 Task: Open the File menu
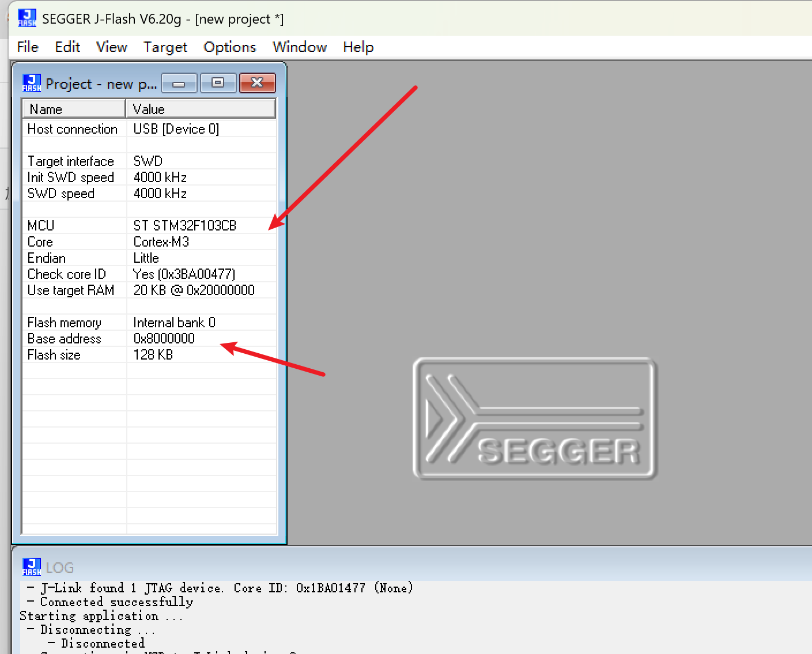[28, 47]
